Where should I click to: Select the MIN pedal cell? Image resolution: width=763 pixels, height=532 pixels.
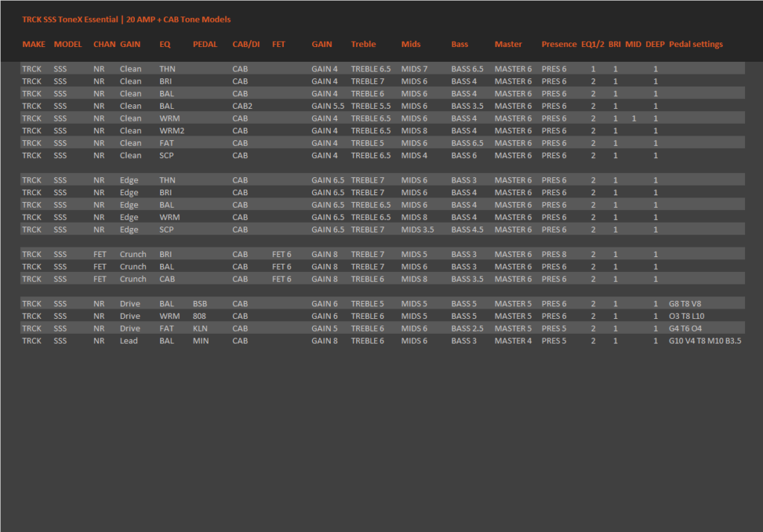click(200, 341)
